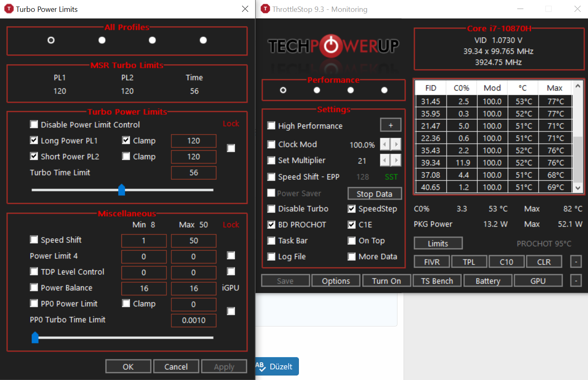Image resolution: width=588 pixels, height=380 pixels.
Task: Select the first Performance profile radio button
Action: [x=283, y=90]
